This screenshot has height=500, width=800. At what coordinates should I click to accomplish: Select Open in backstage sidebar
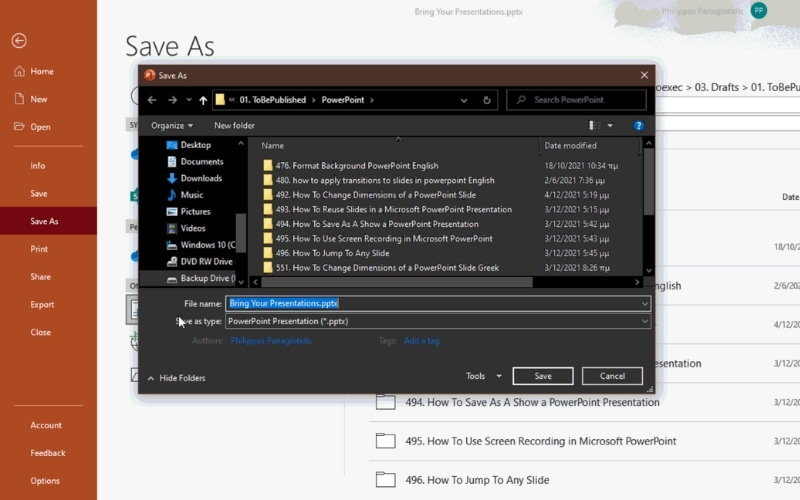pos(33,127)
